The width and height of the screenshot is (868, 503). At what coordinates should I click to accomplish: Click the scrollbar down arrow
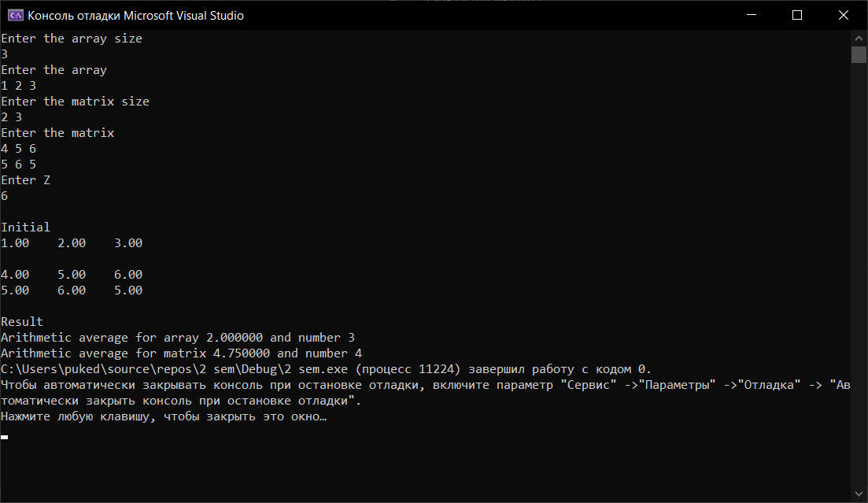click(859, 495)
